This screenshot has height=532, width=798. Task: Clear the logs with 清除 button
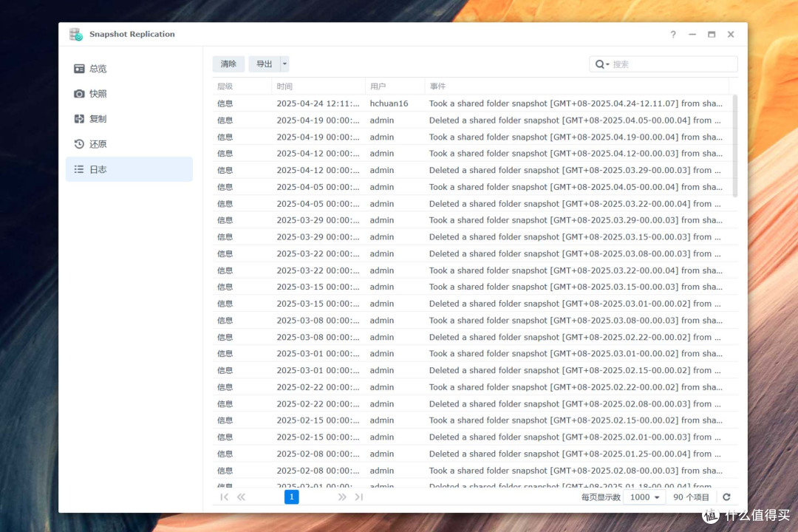click(228, 64)
